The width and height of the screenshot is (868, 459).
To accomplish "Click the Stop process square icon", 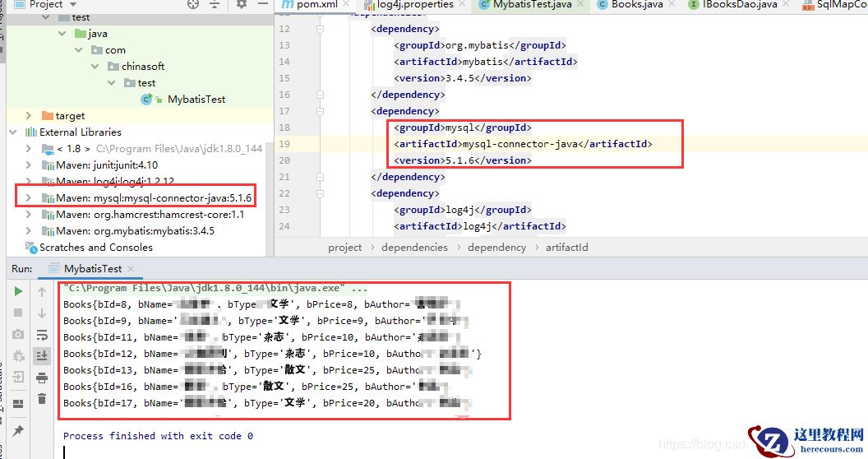I will coord(18,313).
